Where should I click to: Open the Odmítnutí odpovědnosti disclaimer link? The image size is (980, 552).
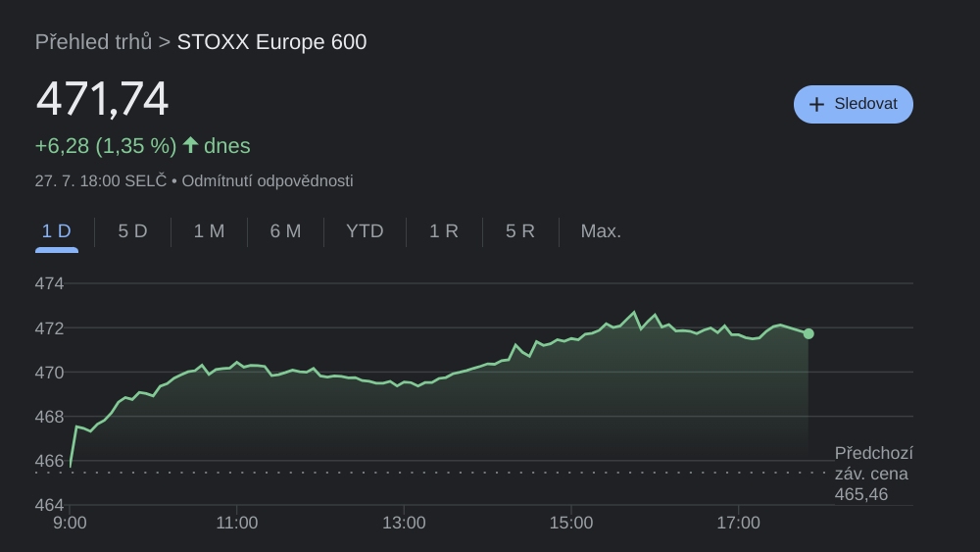coord(268,180)
